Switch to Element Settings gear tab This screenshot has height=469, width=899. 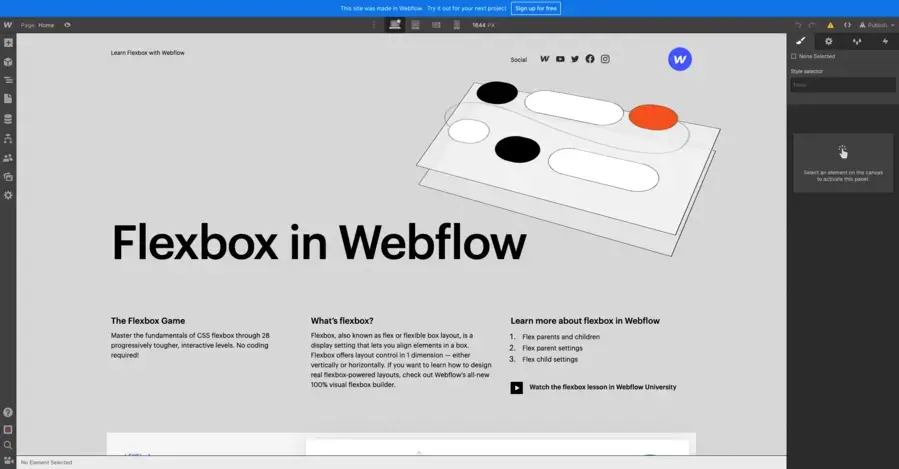coord(828,41)
